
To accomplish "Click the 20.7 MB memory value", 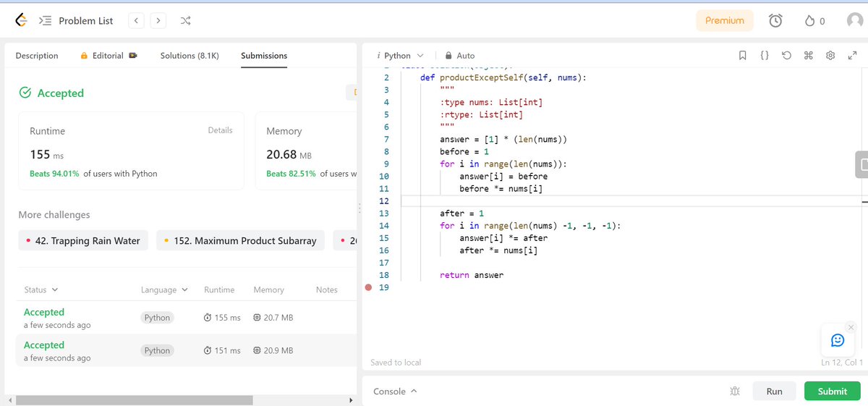I will tap(273, 318).
